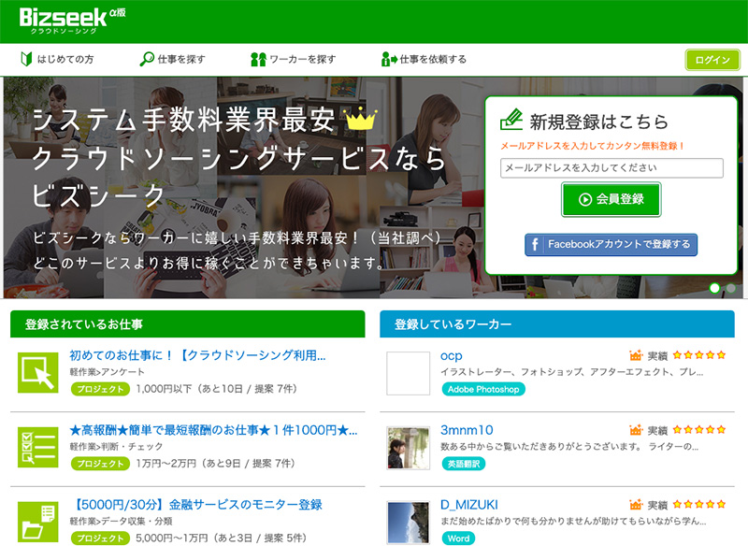Select the second carousel dot
The height and width of the screenshot is (560, 748).
[731, 288]
